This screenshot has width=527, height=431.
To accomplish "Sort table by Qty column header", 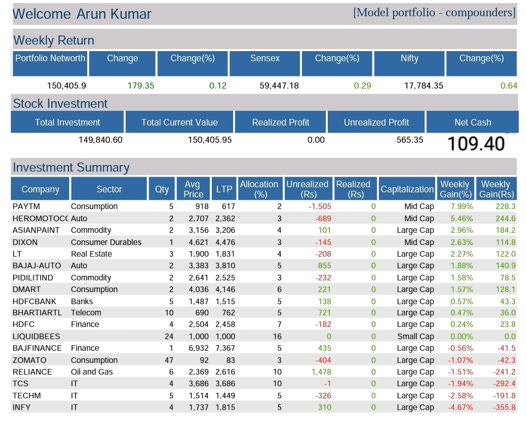I will [162, 189].
